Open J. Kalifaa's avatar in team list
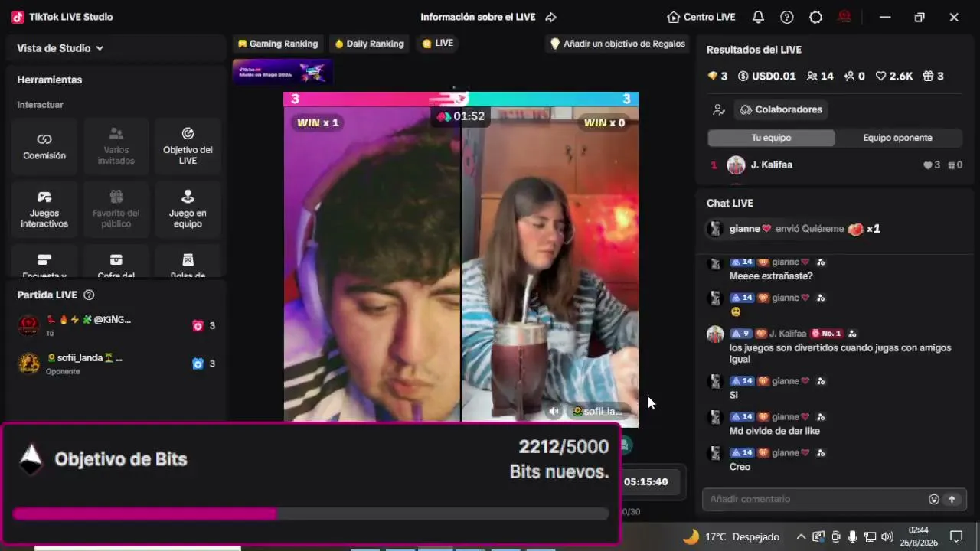980x551 pixels. pos(736,165)
